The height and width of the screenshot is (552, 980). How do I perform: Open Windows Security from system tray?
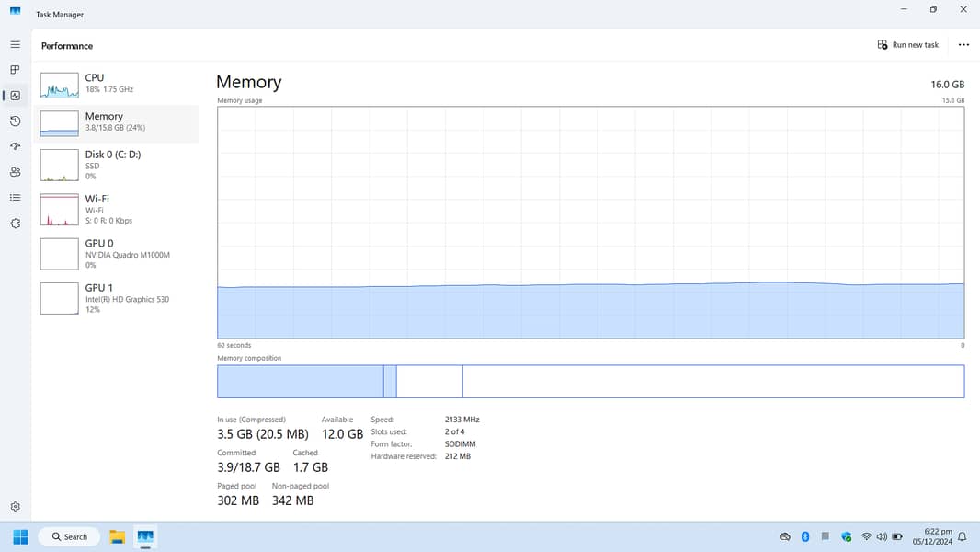pos(846,536)
